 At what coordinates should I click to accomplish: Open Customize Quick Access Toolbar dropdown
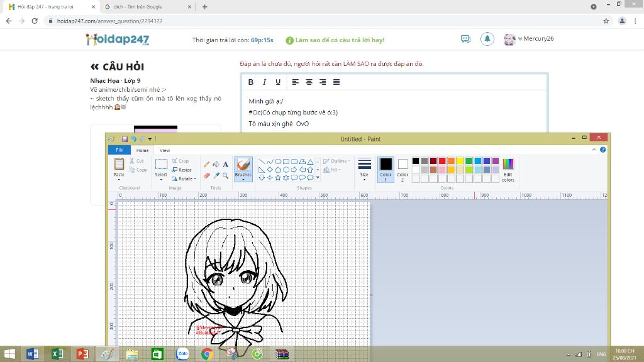coord(150,140)
